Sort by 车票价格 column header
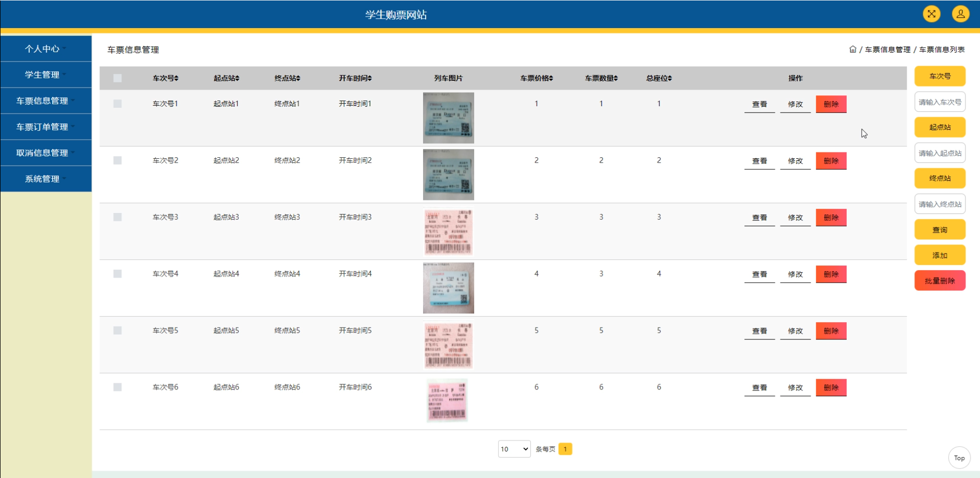 pos(537,78)
